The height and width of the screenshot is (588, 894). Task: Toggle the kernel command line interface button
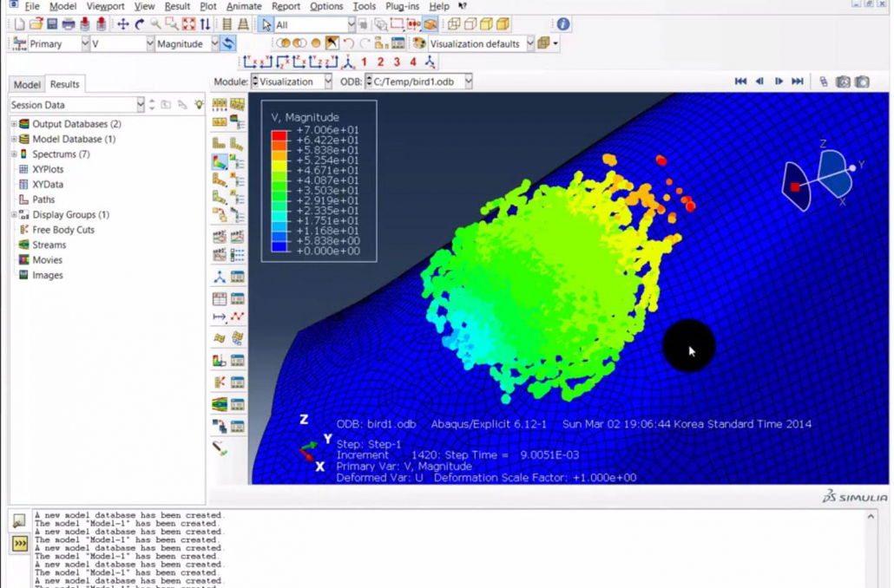coord(19,544)
